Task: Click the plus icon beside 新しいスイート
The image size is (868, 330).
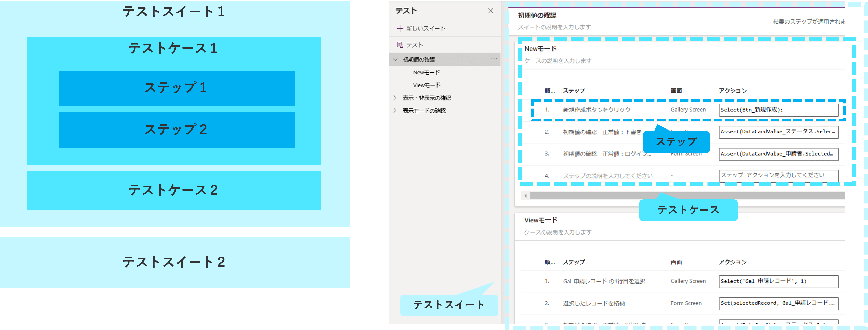Action: point(400,29)
